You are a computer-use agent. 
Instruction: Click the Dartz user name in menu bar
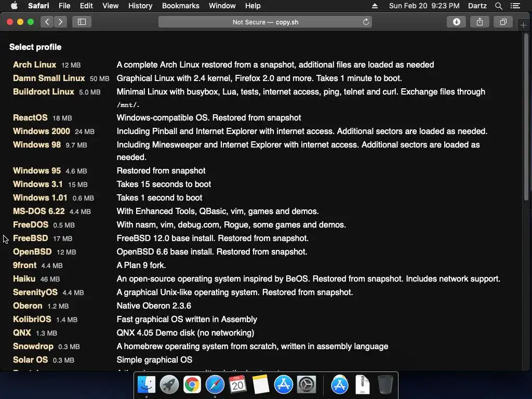pos(477,6)
